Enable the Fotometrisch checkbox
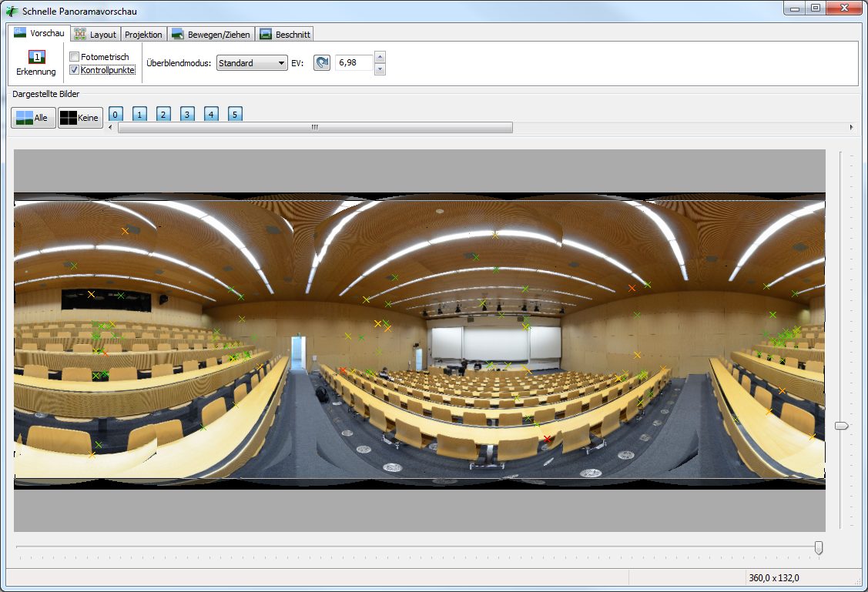Screen dimensions: 868x592 point(75,57)
